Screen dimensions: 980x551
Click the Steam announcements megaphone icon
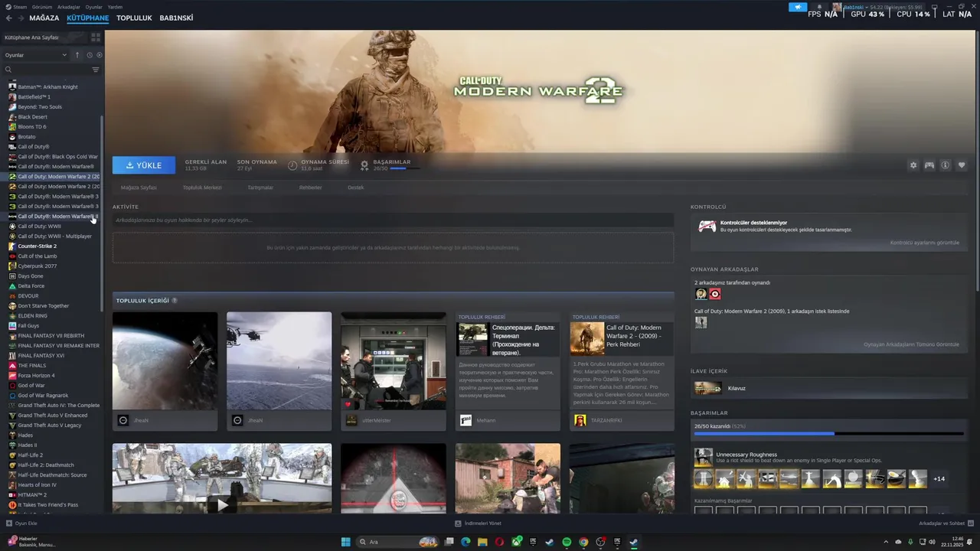point(798,7)
